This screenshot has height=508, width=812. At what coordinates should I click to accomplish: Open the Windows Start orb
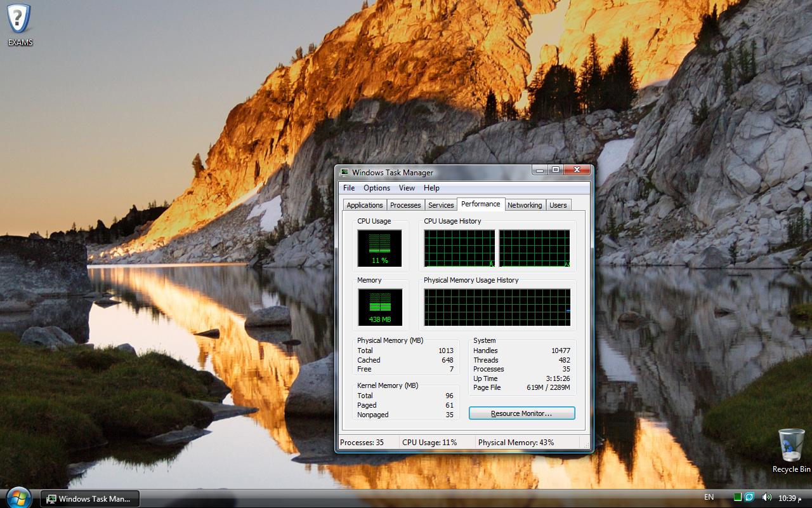click(x=18, y=497)
